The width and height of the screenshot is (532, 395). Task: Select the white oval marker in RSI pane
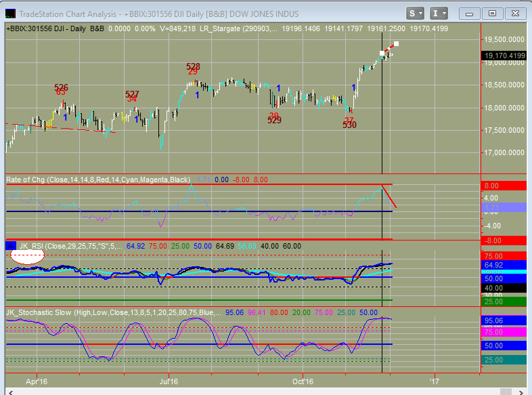pos(27,257)
